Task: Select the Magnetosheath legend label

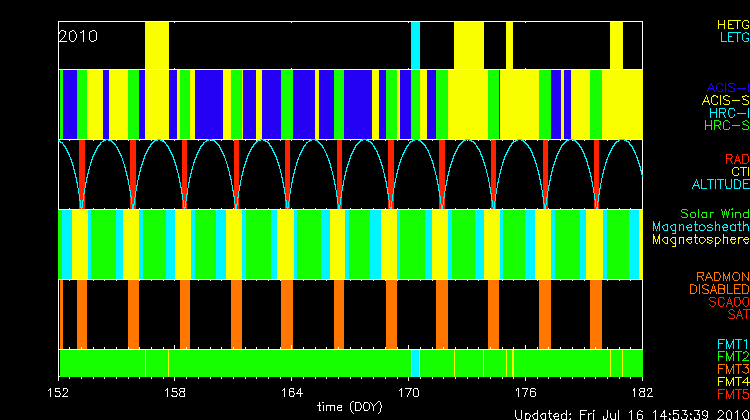Action: [699, 227]
